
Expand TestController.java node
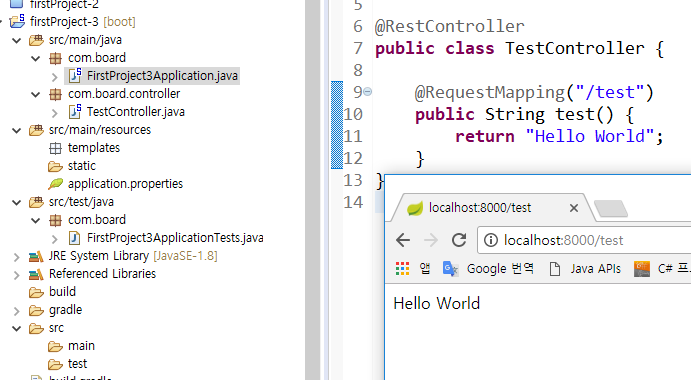click(55, 113)
